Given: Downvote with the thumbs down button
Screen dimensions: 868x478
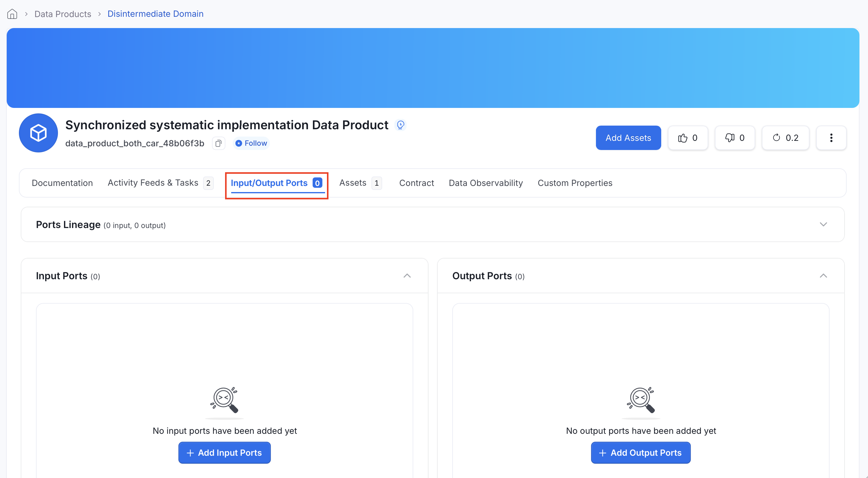Looking at the screenshot, I should (734, 138).
